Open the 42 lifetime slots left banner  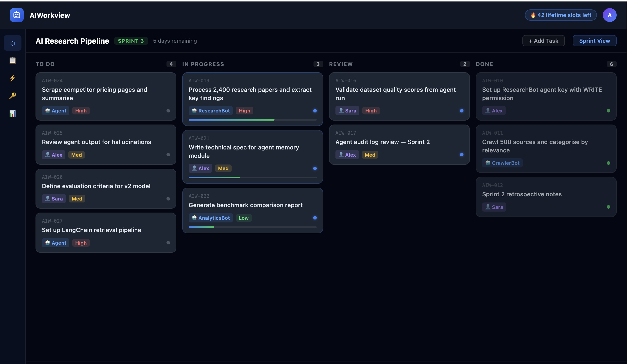tap(561, 15)
